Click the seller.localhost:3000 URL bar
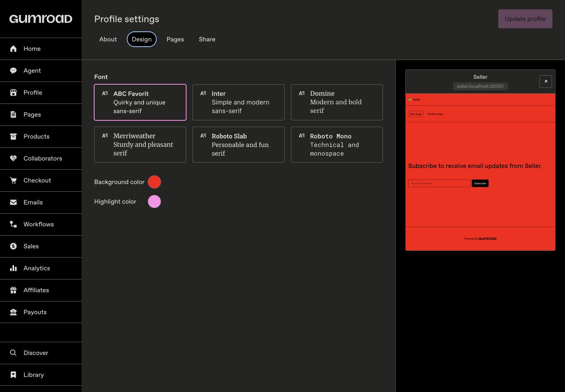Screen dimensions: 565x392 click(x=480, y=86)
